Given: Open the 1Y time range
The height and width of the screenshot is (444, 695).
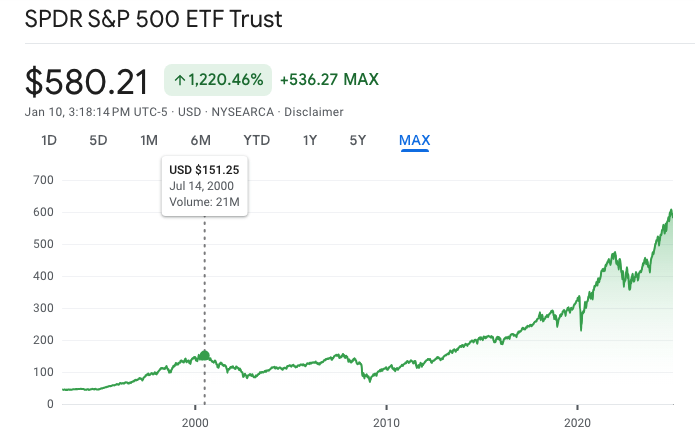Looking at the screenshot, I should (310, 140).
